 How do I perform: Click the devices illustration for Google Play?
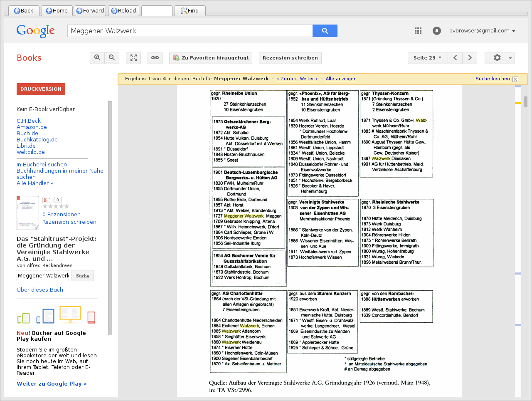[56, 315]
